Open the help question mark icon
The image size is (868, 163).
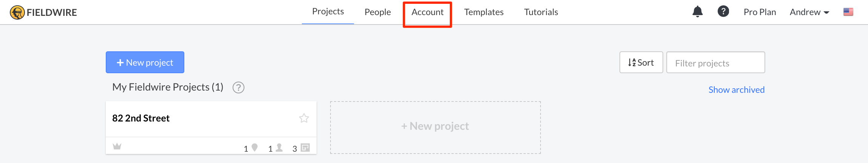(723, 11)
